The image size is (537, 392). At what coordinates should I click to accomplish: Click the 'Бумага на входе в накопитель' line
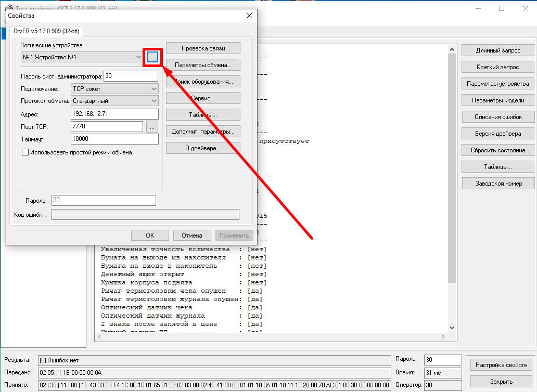[184, 266]
